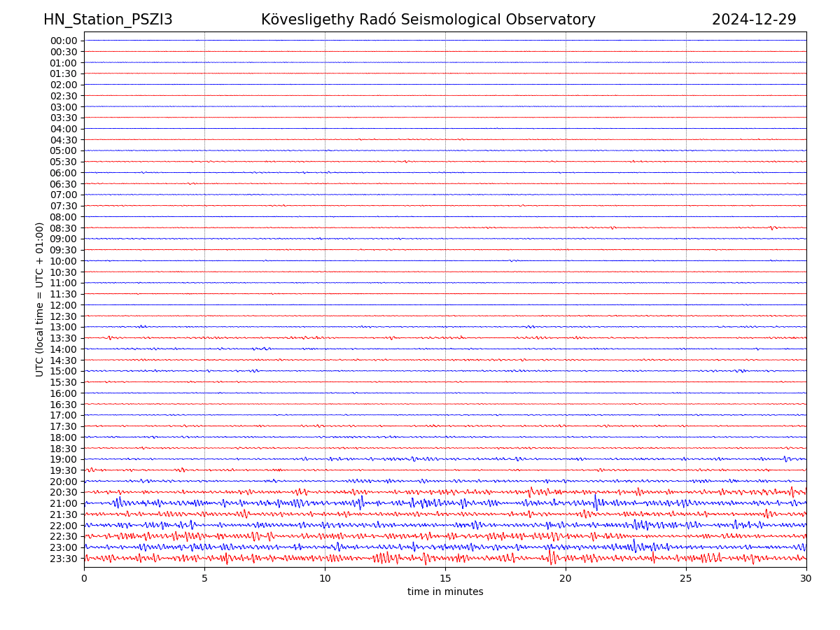The image size is (840, 630).
Task: Select the 00:00 time row label
Action: pyautogui.click(x=64, y=41)
